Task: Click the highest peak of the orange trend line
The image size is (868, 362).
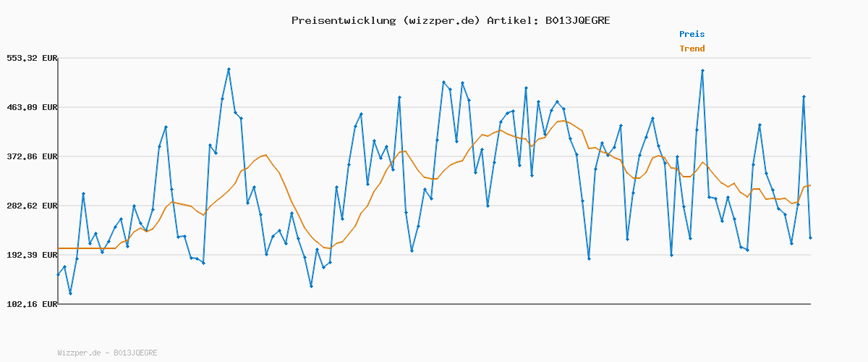Action: click(x=563, y=120)
